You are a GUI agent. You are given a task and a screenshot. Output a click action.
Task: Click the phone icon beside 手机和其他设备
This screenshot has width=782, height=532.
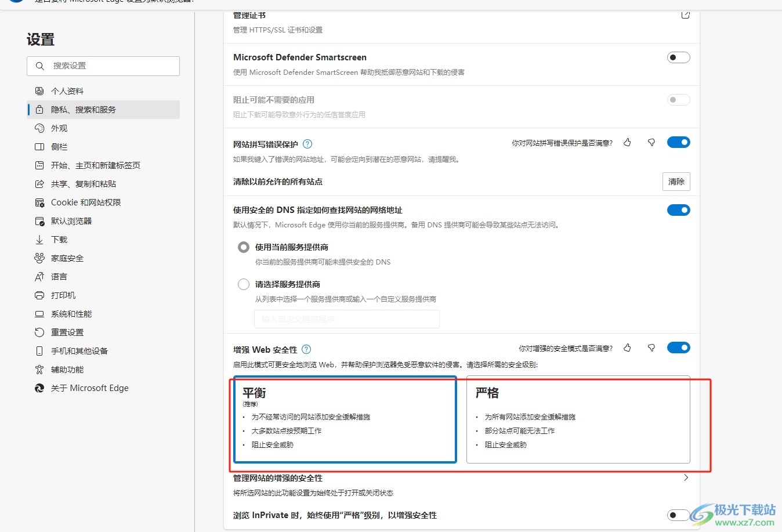[39, 351]
